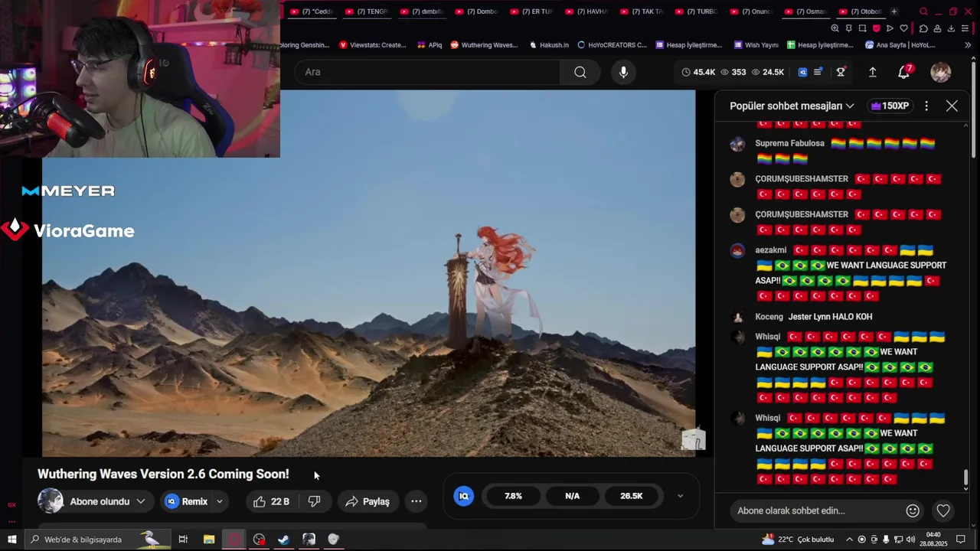Open Wuthering Waves bookmark
The height and width of the screenshot is (551, 980).
click(x=484, y=45)
